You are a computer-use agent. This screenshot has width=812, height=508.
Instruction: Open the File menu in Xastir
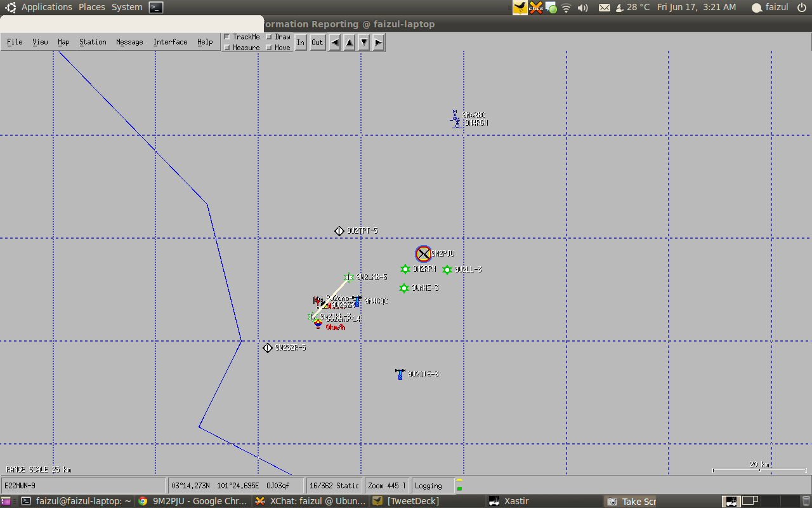point(15,42)
